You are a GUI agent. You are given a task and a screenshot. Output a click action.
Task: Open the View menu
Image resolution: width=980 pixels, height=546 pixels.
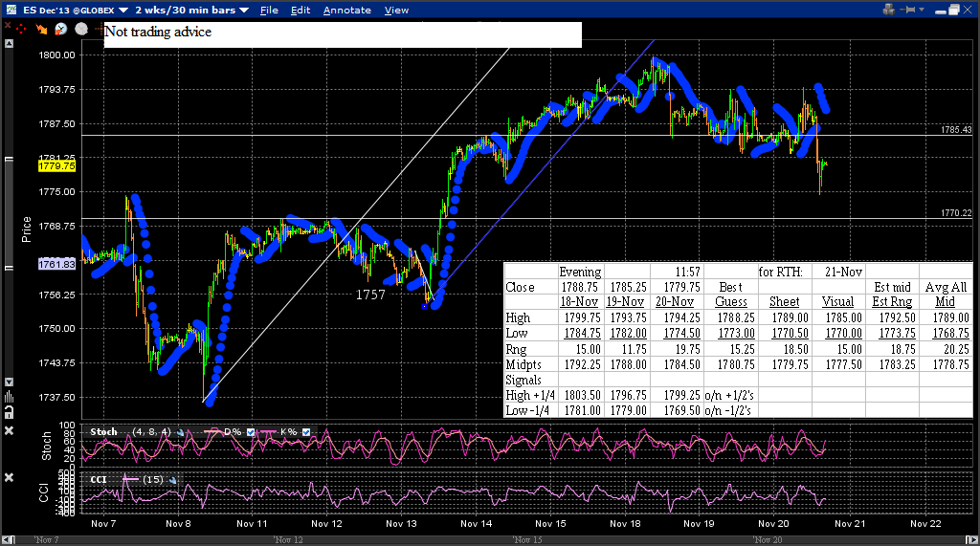coord(396,10)
